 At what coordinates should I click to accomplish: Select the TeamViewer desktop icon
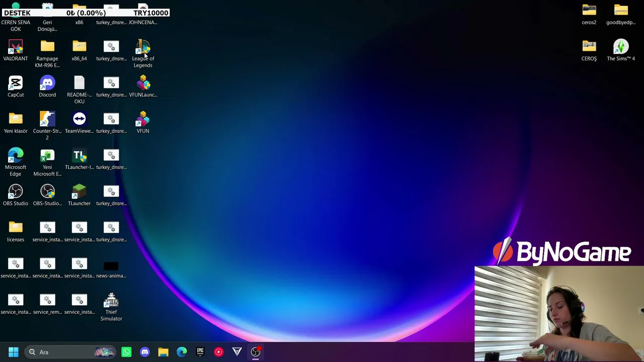79,123
